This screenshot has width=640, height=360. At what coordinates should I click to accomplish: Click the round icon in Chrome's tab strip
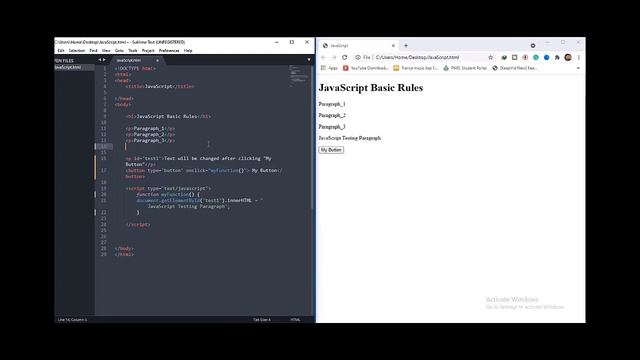[x=533, y=46]
